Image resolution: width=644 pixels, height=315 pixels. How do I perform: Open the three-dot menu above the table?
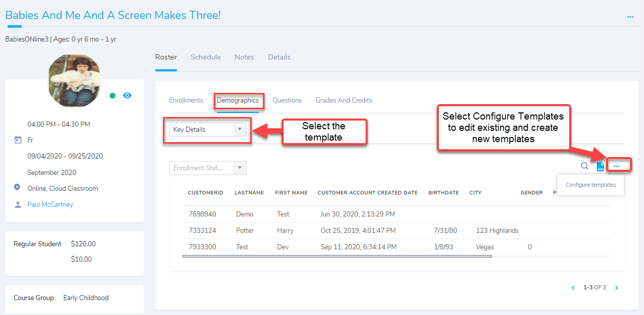tap(617, 166)
